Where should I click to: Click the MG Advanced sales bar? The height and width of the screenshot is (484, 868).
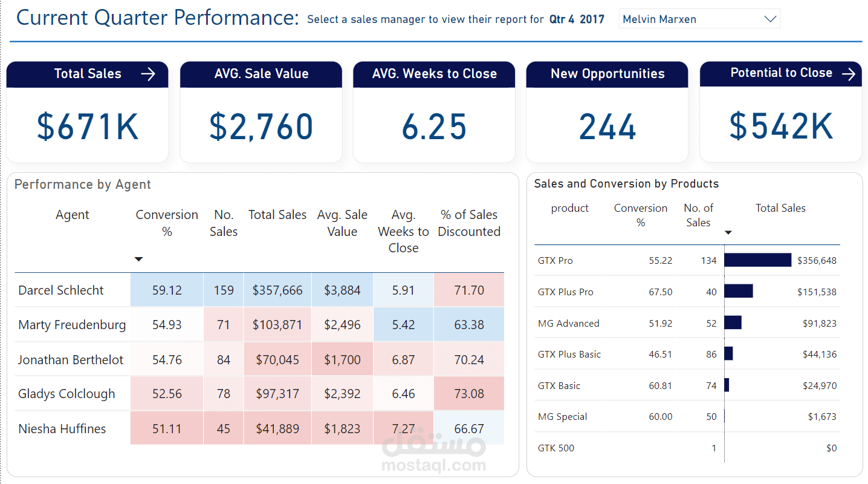tap(733, 323)
